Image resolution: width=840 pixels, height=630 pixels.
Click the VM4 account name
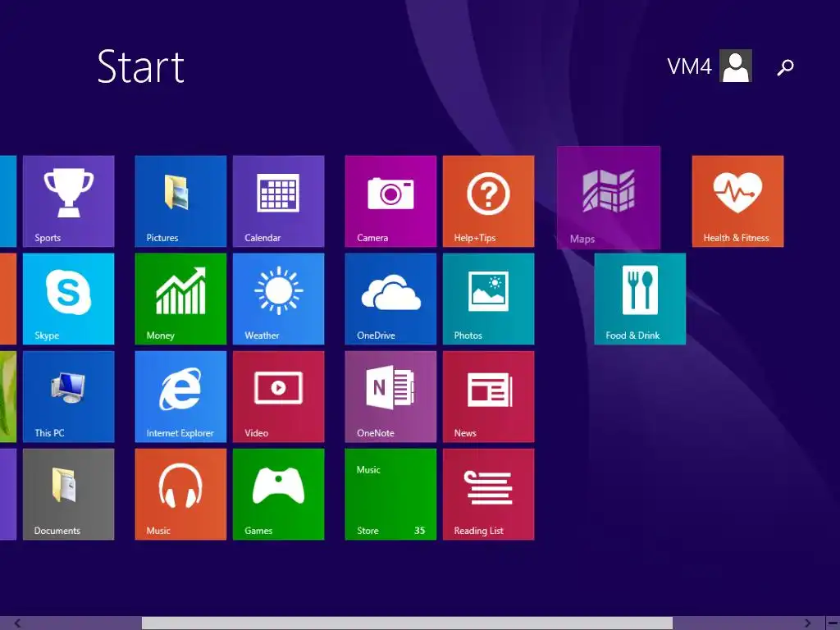pos(689,67)
